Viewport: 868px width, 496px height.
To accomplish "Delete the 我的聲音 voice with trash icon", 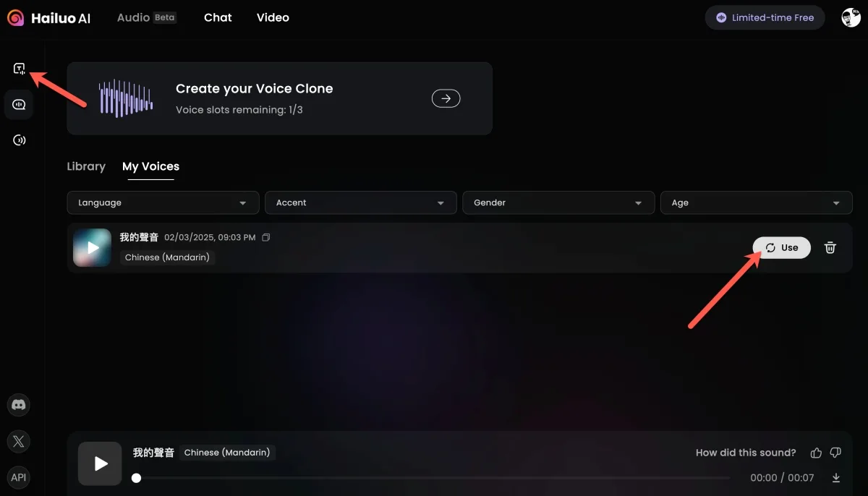I will pyautogui.click(x=830, y=247).
